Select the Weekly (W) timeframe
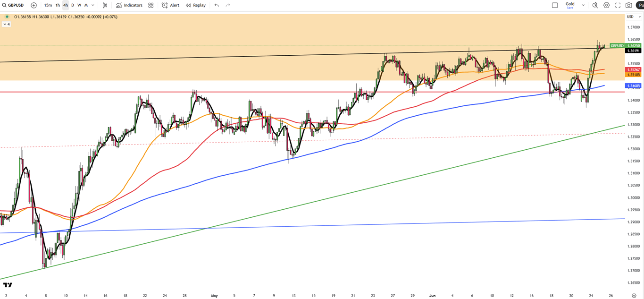This screenshot has width=644, height=299. [79, 5]
